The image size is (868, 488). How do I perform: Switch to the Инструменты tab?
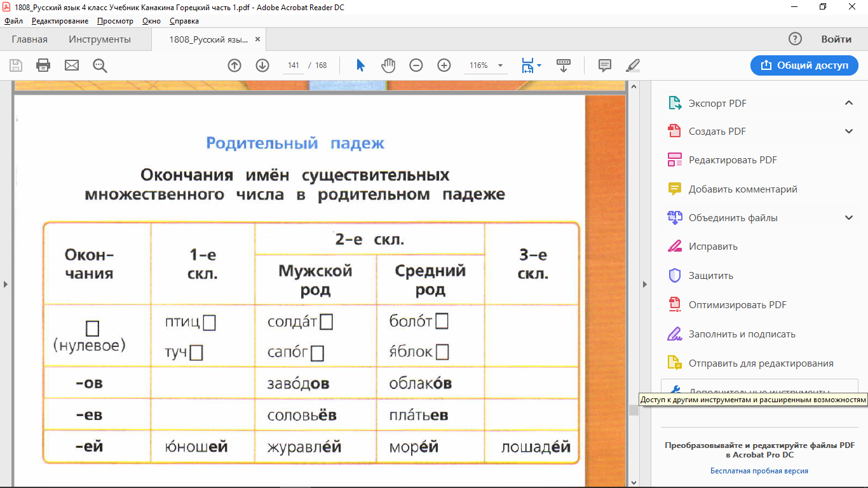(x=100, y=39)
